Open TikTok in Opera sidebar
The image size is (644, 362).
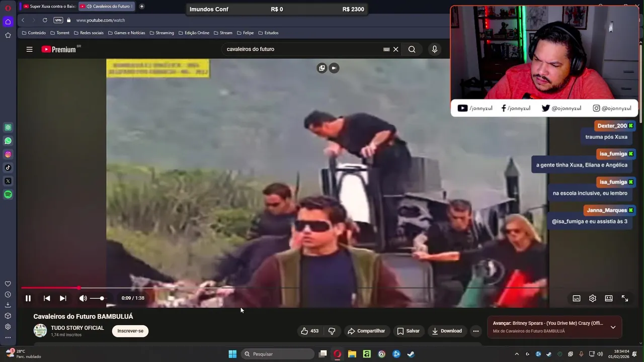[x=8, y=167]
